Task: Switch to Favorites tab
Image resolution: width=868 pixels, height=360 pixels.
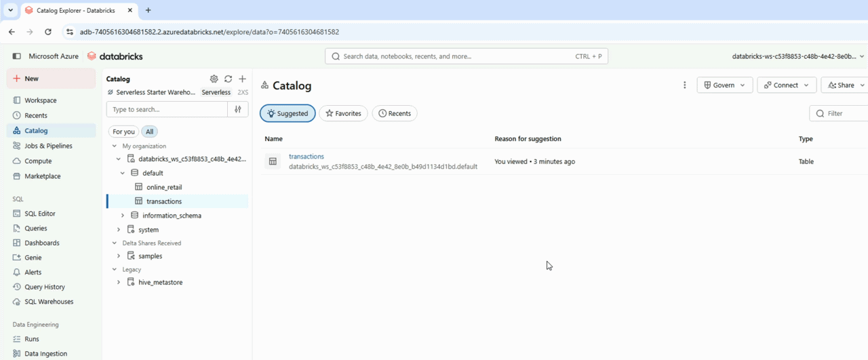Action: 343,113
